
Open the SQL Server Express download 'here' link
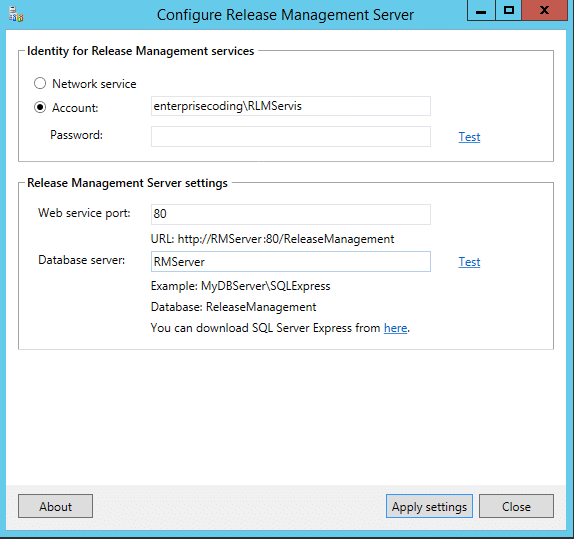[395, 328]
